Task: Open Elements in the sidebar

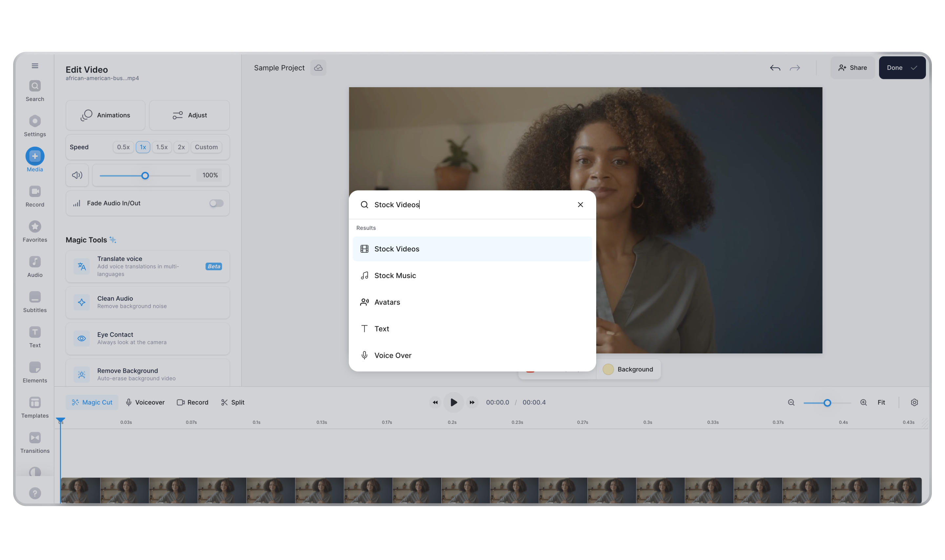Action: tap(35, 372)
